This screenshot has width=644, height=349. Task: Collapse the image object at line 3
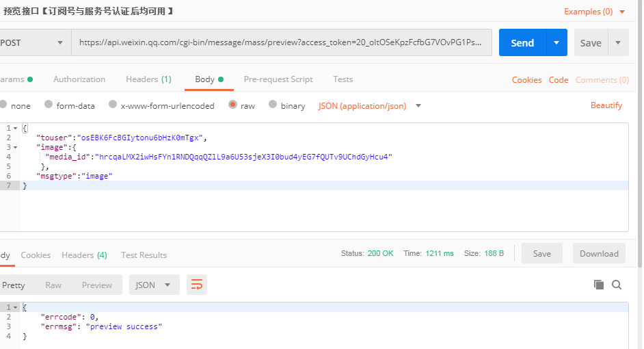[16, 147]
